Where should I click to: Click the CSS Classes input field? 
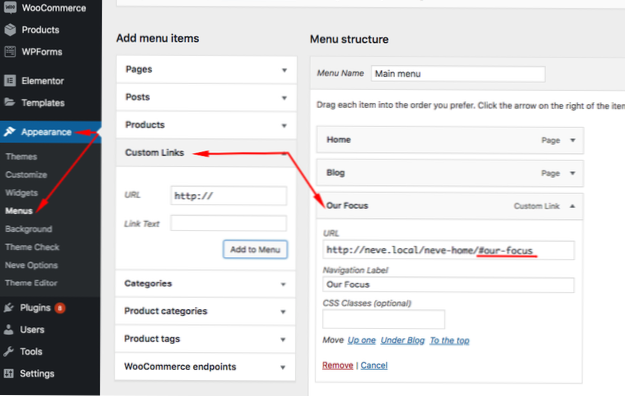tap(383, 319)
